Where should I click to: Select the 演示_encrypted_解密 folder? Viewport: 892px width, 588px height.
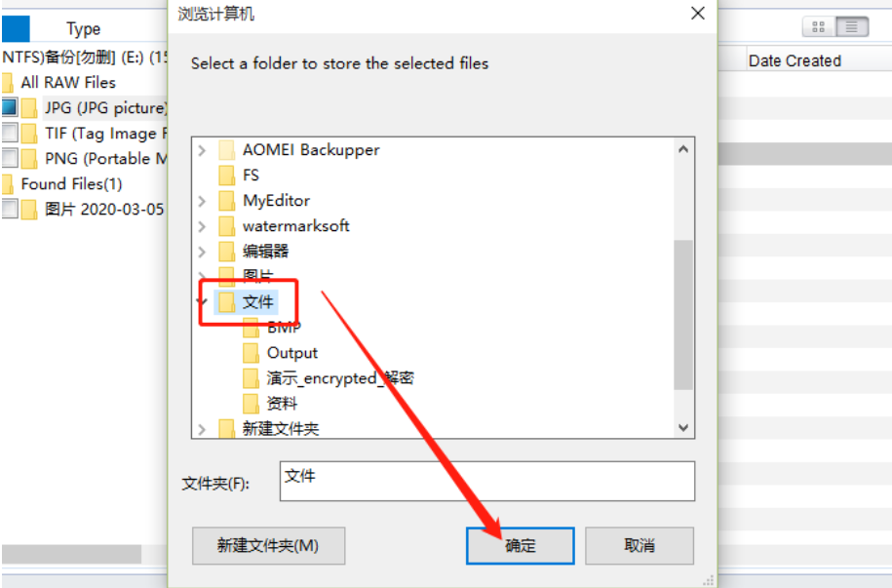[329, 378]
